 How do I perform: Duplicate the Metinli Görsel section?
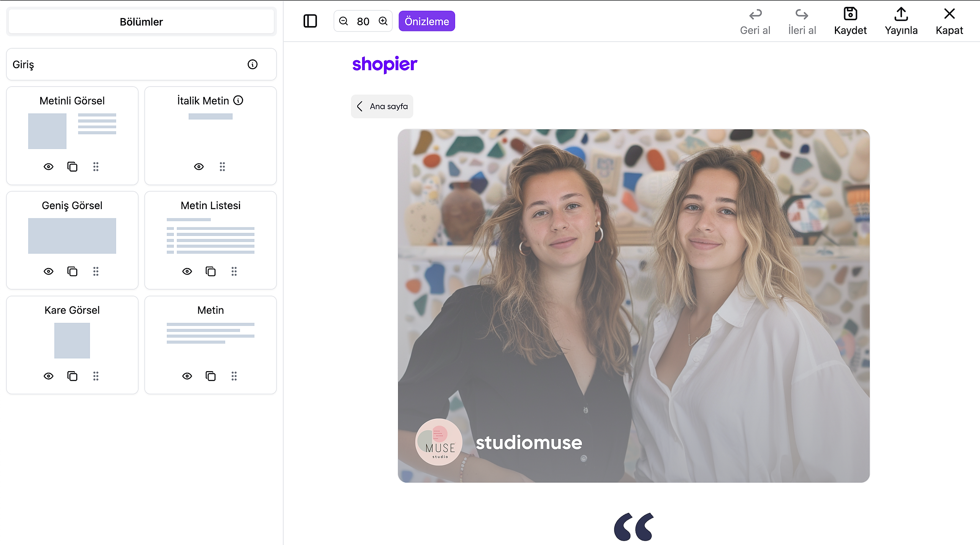point(72,167)
